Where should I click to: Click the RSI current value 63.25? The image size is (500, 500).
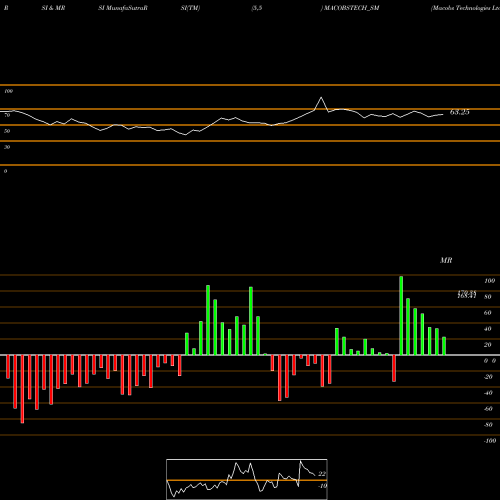coord(459,112)
